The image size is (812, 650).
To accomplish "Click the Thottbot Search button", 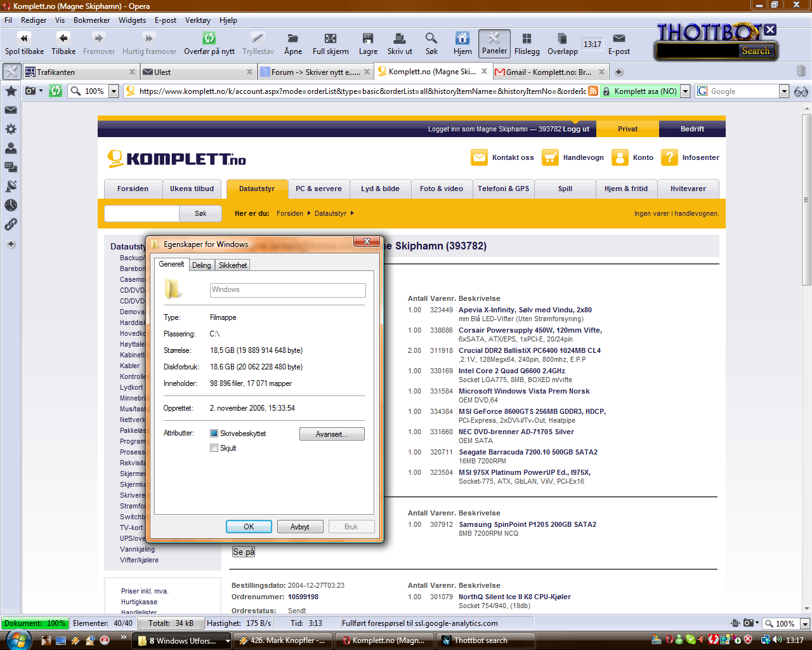I will tap(756, 51).
